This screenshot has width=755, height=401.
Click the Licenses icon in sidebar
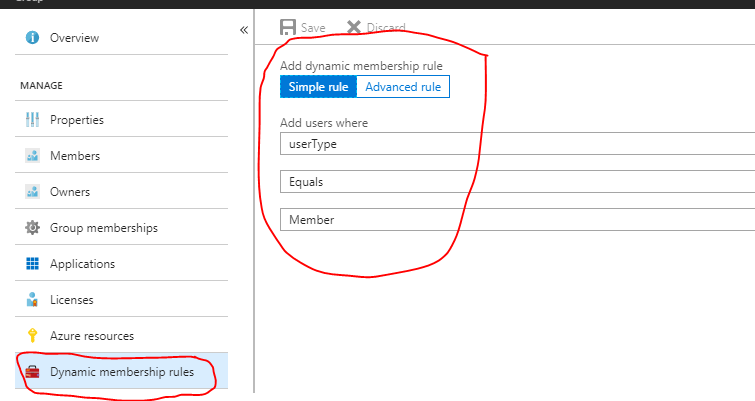click(32, 300)
